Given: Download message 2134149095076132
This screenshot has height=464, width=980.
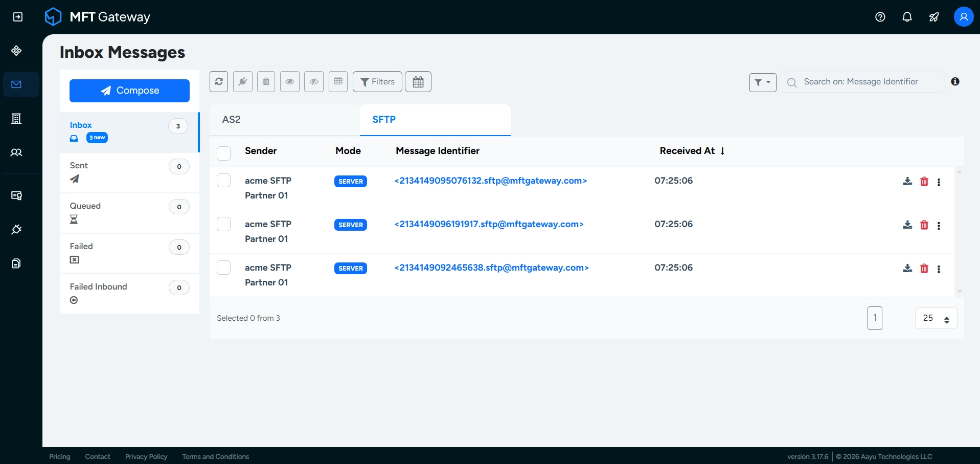Looking at the screenshot, I should point(907,182).
